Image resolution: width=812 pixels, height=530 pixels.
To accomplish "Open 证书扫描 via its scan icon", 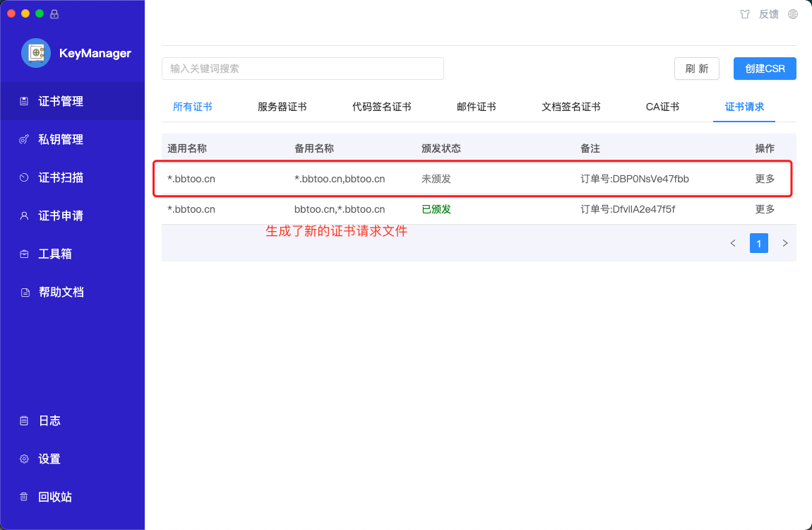I will (24, 178).
